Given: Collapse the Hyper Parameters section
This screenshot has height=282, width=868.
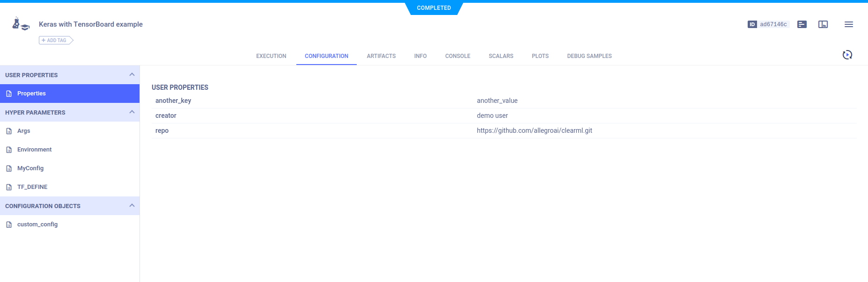Looking at the screenshot, I should coord(132,112).
